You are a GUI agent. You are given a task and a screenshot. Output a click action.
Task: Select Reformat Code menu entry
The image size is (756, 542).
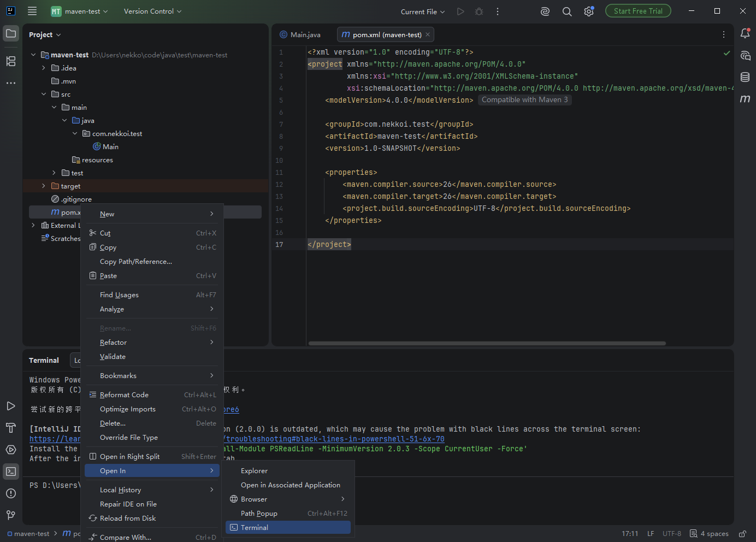[152, 394]
